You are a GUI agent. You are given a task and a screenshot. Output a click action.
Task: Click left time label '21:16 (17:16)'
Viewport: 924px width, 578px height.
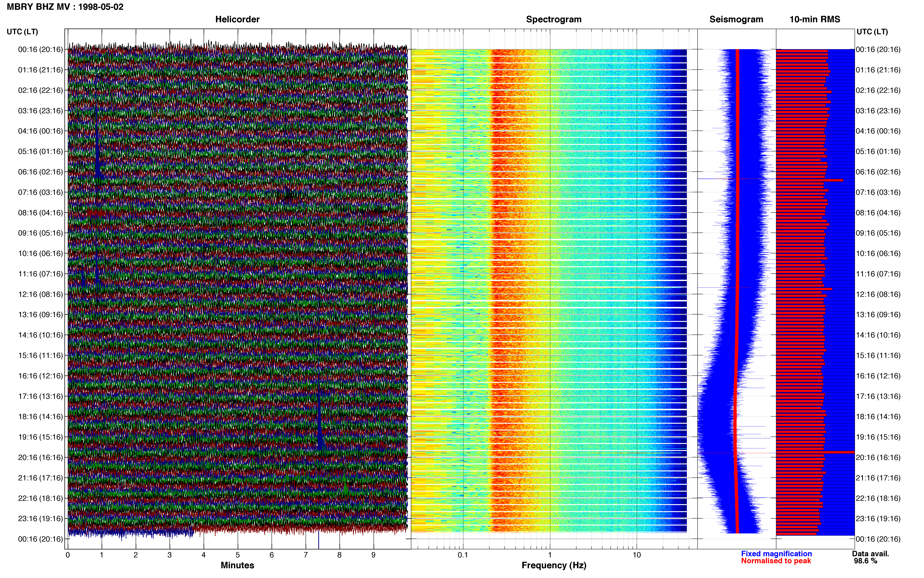coord(41,478)
